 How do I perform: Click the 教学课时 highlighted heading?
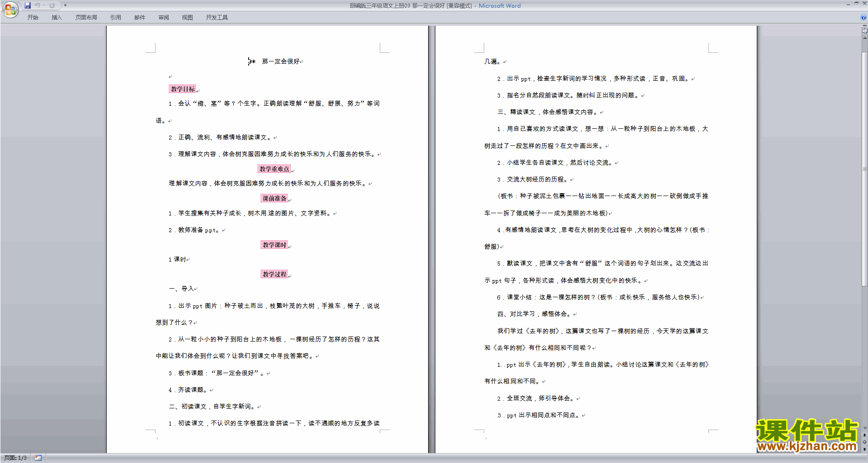tap(274, 245)
